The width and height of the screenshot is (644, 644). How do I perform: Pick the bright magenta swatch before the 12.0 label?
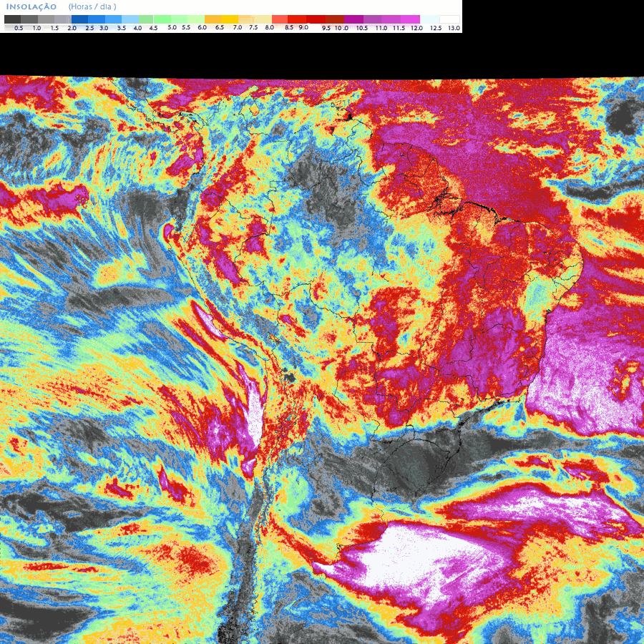[410, 19]
